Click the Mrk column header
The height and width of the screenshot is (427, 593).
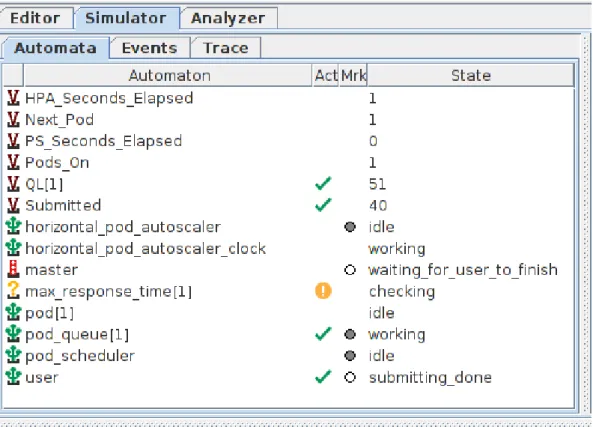(x=353, y=76)
